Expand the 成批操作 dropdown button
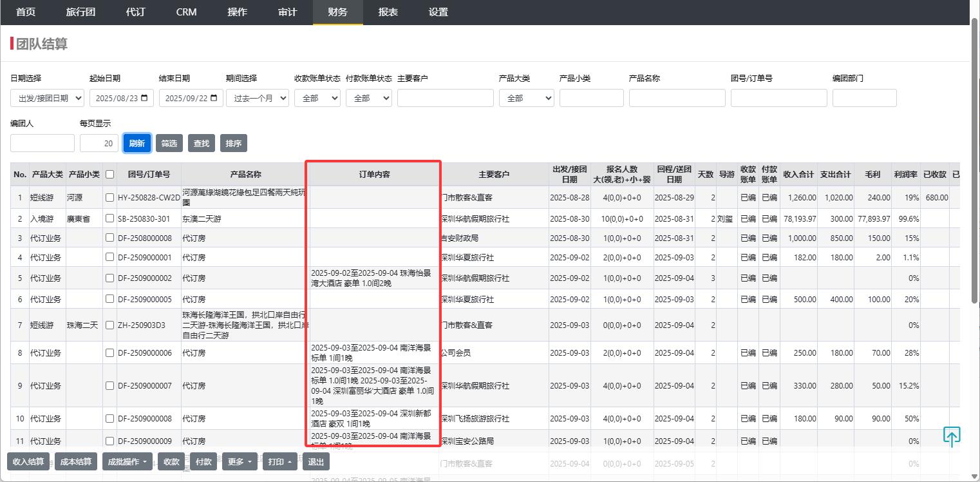The height and width of the screenshot is (482, 980). click(127, 461)
